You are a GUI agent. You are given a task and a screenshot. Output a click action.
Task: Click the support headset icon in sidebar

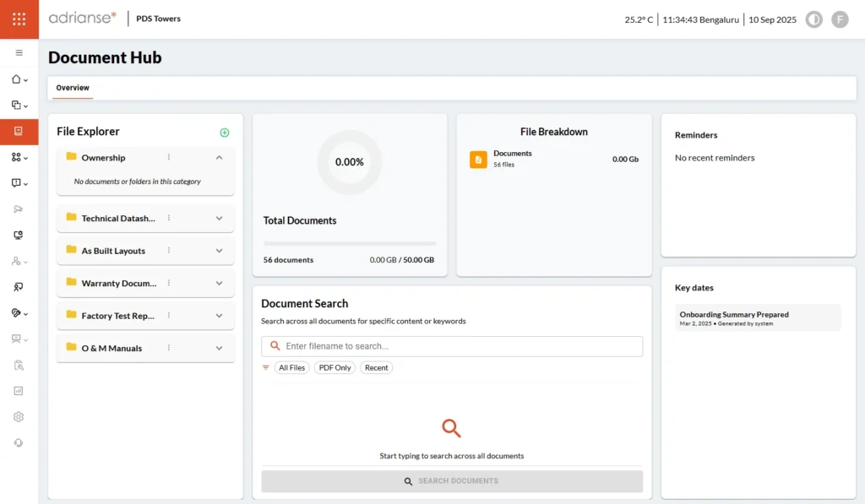(19, 443)
